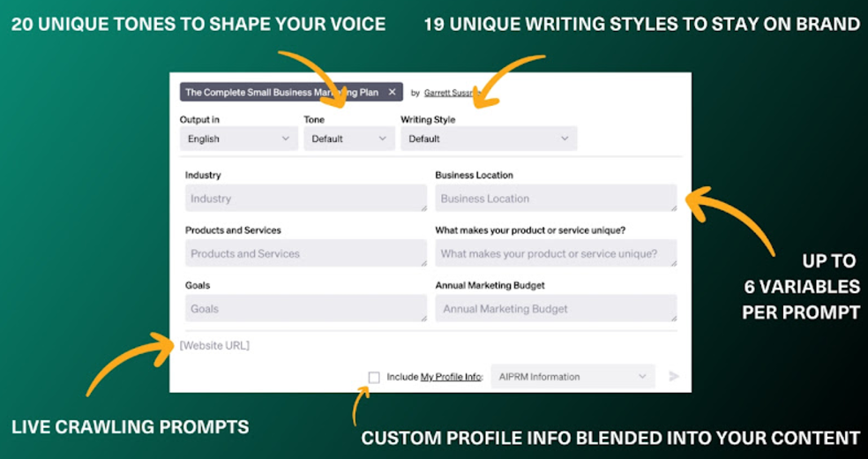Screen dimensions: 868x459
Task: Focus the Business Location field
Action: coord(556,199)
